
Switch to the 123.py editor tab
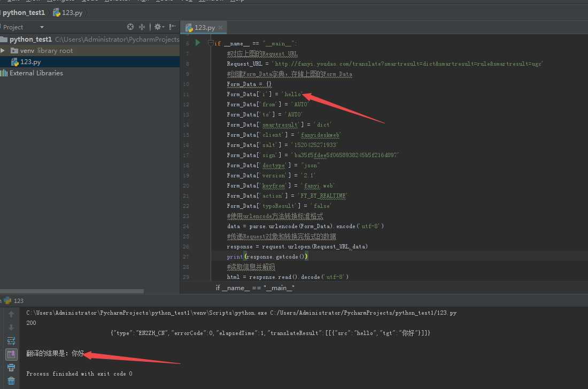click(204, 27)
